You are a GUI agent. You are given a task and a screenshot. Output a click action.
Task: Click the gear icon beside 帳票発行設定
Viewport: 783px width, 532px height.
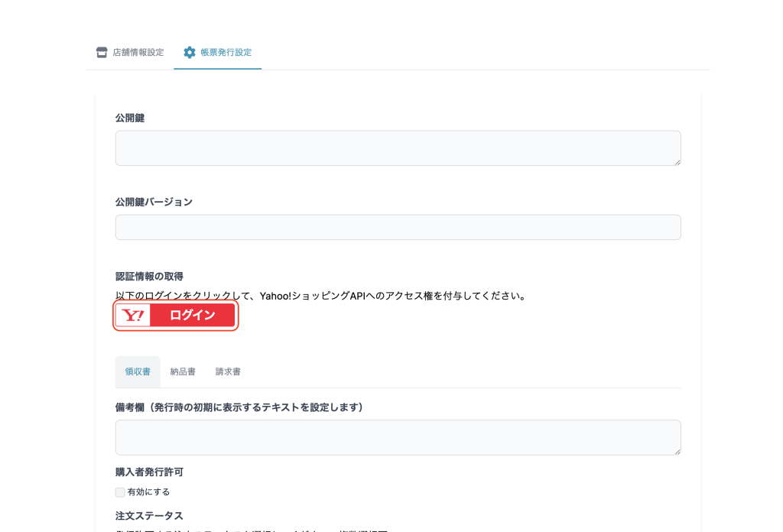[x=190, y=53]
